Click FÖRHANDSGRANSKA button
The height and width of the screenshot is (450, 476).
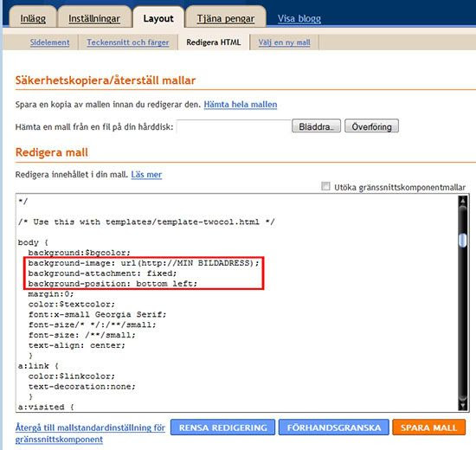point(333,427)
